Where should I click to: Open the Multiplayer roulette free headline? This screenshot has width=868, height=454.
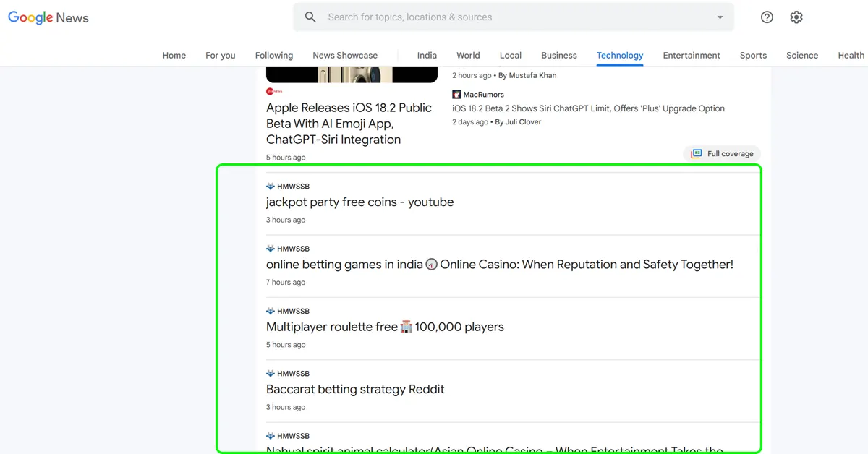(x=385, y=327)
